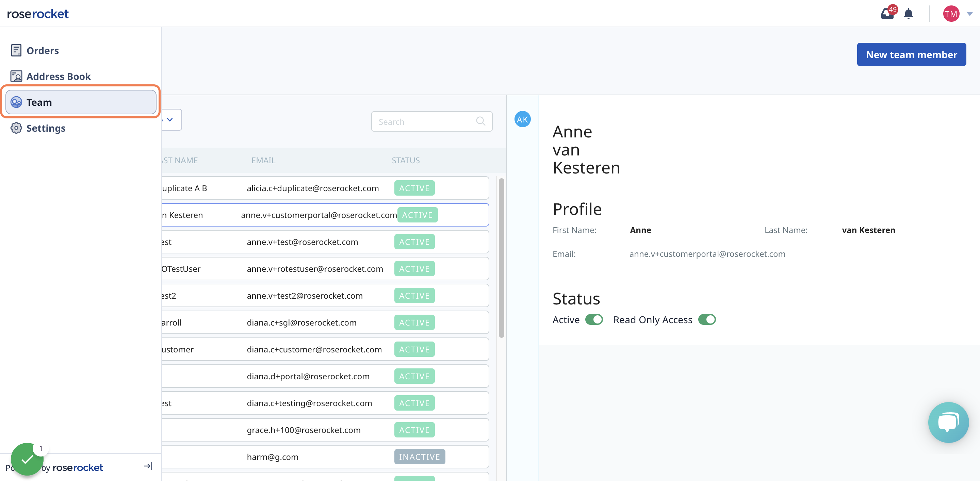Open inbox icon with 49 badge
The image size is (980, 481).
(x=888, y=14)
